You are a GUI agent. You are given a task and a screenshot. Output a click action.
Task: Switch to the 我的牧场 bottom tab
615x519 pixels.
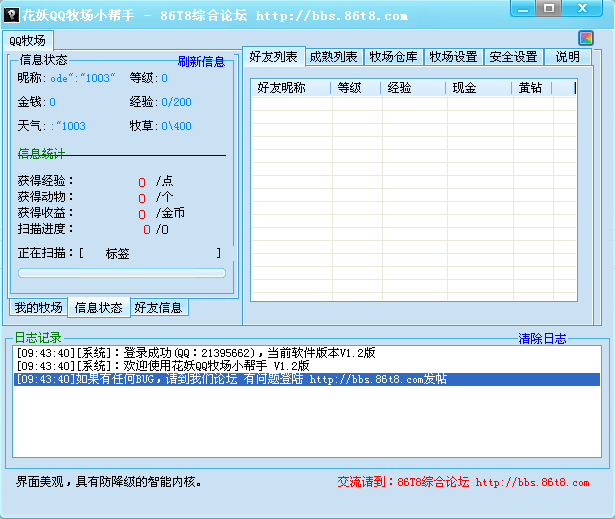point(38,307)
